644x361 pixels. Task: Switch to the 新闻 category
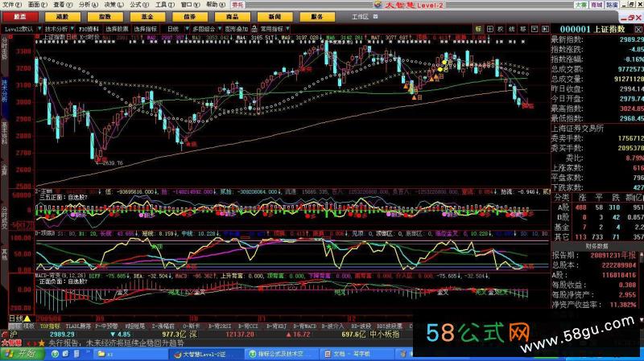(x=275, y=17)
